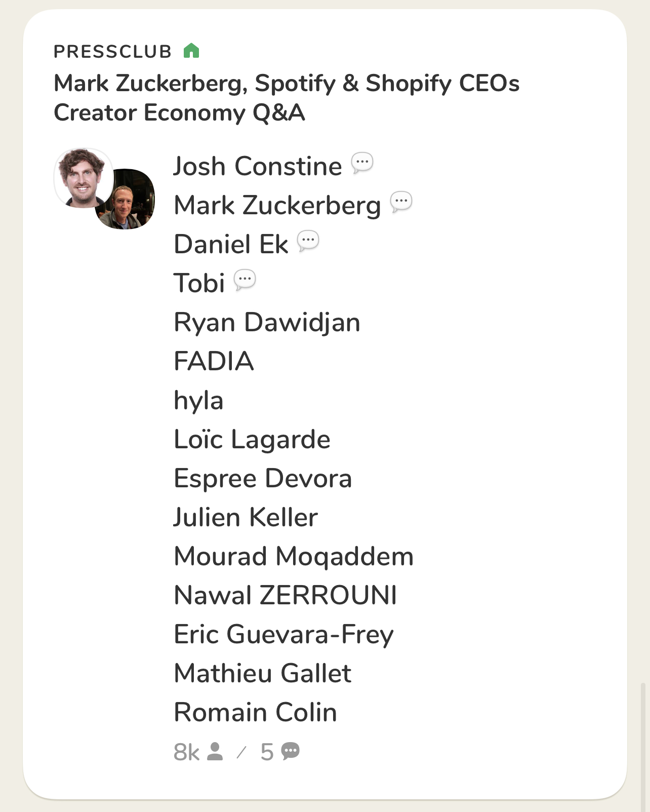Click the green house icon beside PRESSCLUB
Screen dimensions: 650x812
point(191,51)
